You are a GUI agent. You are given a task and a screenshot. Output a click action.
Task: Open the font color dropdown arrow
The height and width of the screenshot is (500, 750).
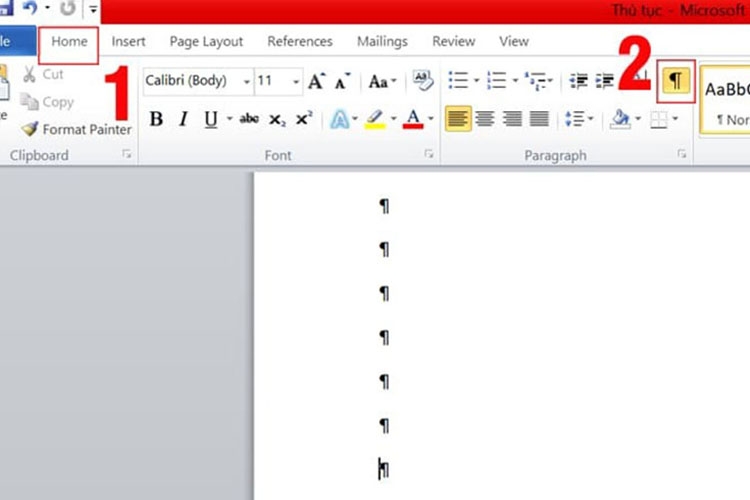click(430, 119)
